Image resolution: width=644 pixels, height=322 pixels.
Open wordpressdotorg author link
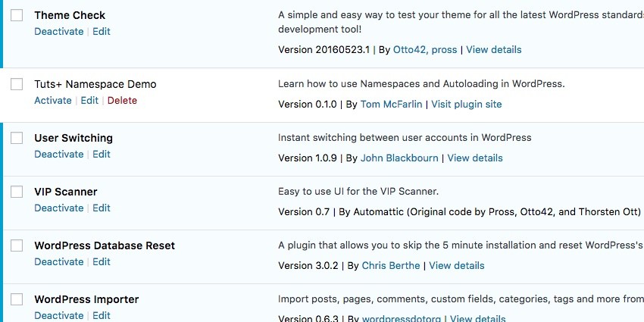(402, 319)
